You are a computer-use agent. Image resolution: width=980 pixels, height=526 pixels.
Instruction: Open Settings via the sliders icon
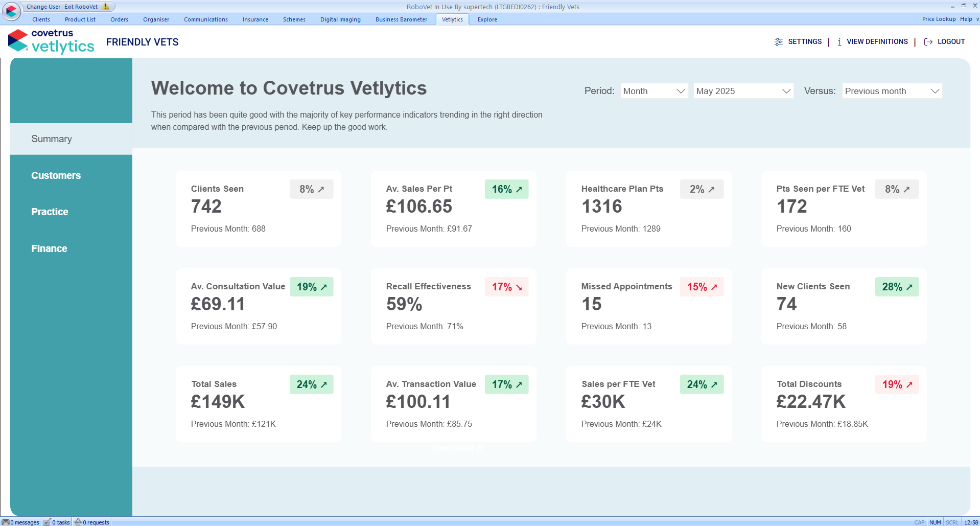778,41
